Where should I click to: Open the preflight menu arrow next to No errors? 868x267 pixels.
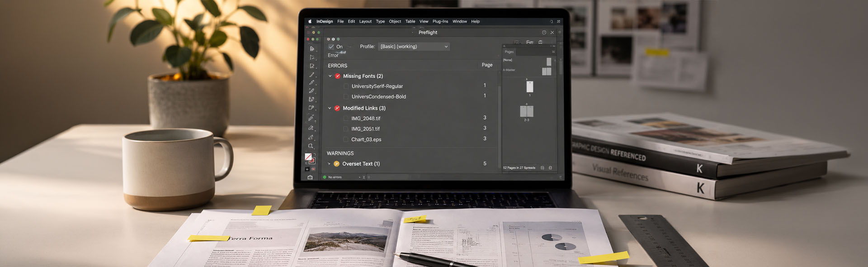[x=360, y=177]
